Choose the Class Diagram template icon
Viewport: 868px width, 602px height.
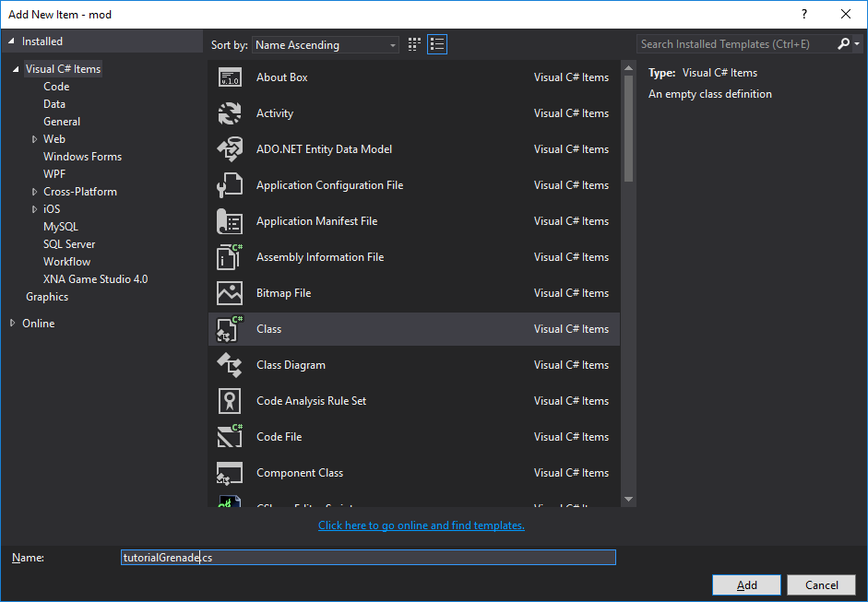pos(230,365)
